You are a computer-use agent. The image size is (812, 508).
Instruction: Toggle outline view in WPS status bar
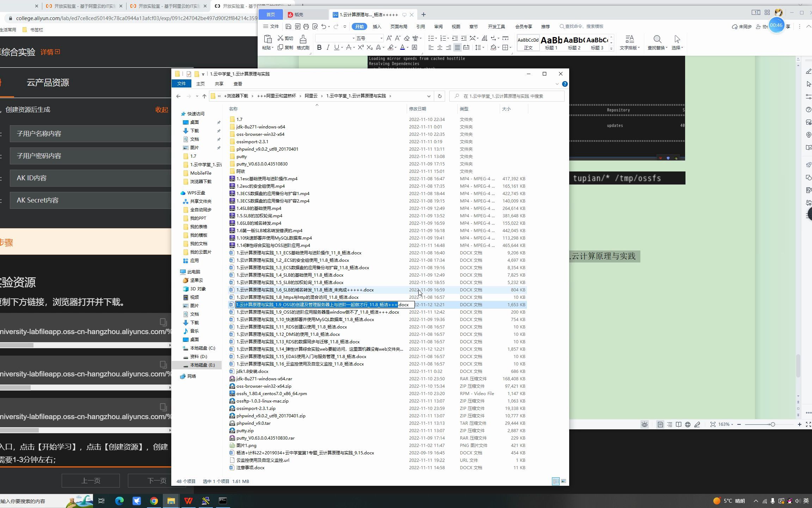(x=669, y=424)
